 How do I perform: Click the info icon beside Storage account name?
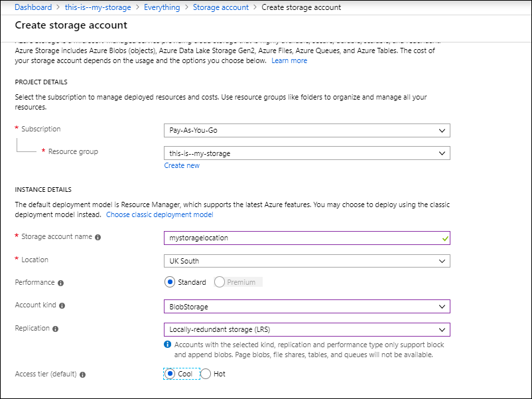98,237
